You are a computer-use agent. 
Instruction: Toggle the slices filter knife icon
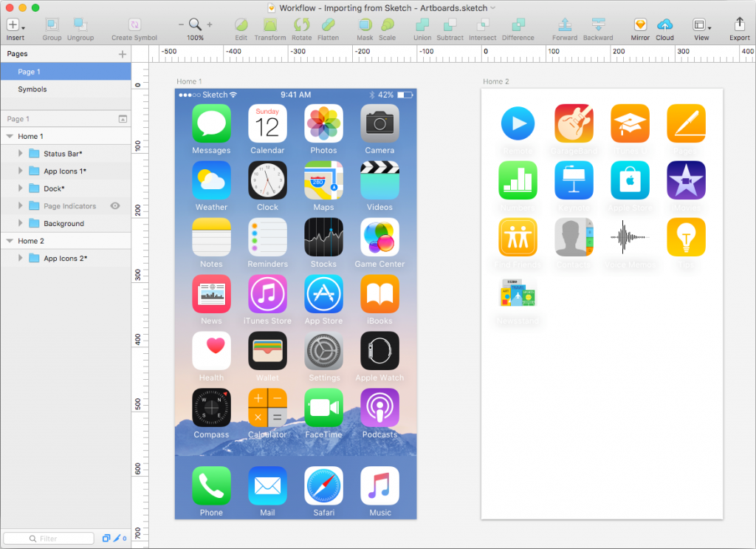click(x=117, y=539)
